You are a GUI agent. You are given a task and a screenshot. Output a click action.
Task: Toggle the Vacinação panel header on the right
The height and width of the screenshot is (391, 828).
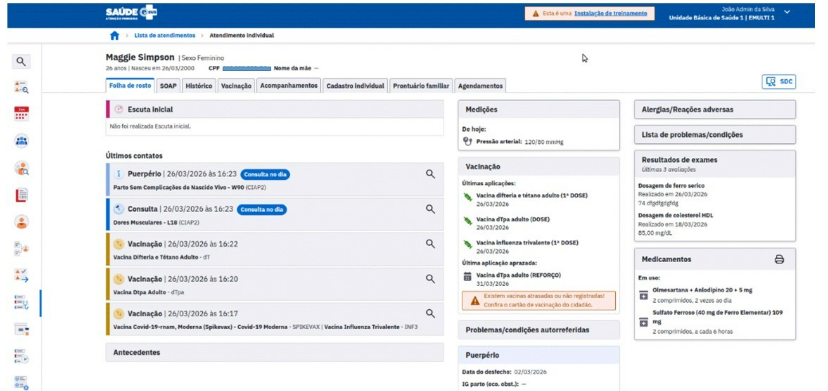[539, 166]
